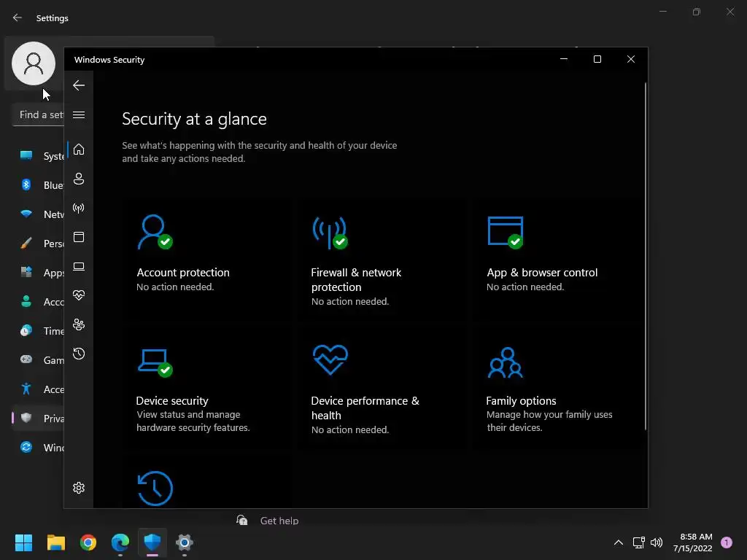Screen dimensions: 747x560
Task: Launch Google Chrome from the taskbar
Action: pyautogui.click(x=88, y=542)
